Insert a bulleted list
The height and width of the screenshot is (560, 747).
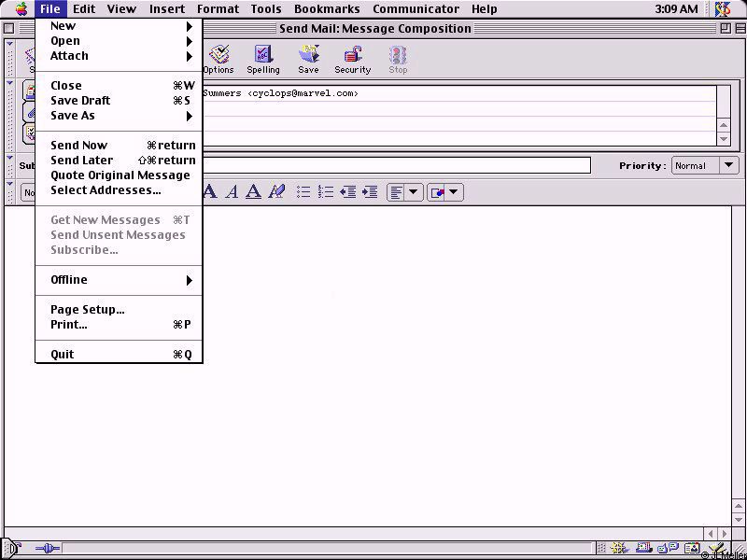pos(303,192)
